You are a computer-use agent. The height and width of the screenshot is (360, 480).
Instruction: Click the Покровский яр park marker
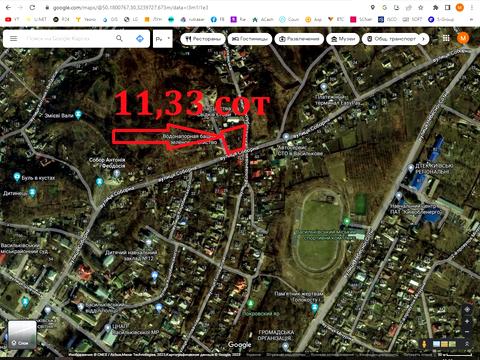pyautogui.click(x=250, y=304)
